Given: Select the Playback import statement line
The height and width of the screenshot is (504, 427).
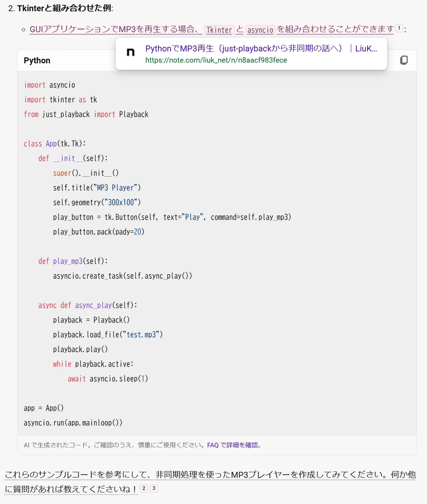Looking at the screenshot, I should click(86, 114).
